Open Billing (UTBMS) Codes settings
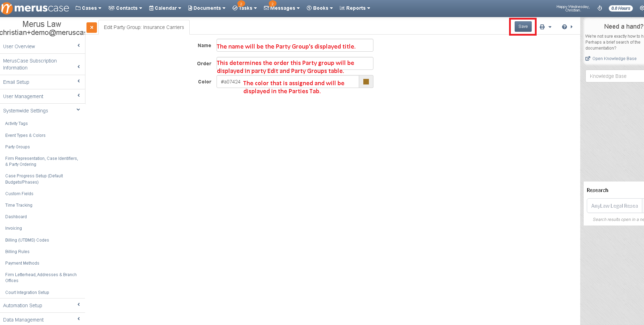Screen dimensions: 644x325 click(x=27, y=240)
